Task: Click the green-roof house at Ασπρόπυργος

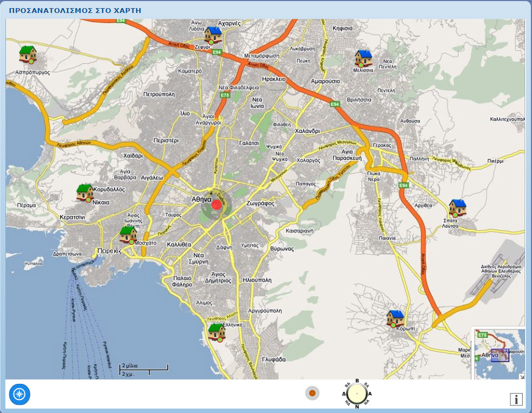Action: click(x=28, y=54)
